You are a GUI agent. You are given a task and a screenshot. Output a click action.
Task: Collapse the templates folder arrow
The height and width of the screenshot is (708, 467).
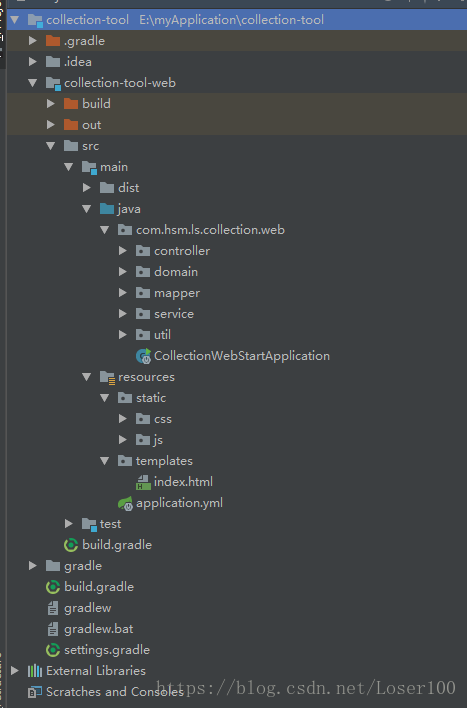(x=105, y=461)
